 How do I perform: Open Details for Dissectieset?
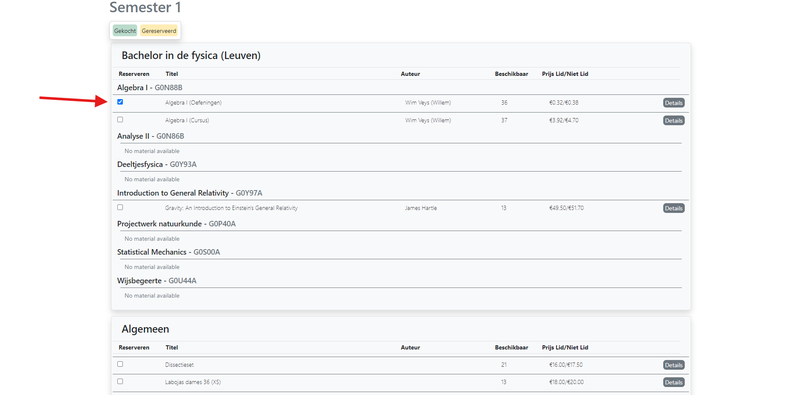673,365
